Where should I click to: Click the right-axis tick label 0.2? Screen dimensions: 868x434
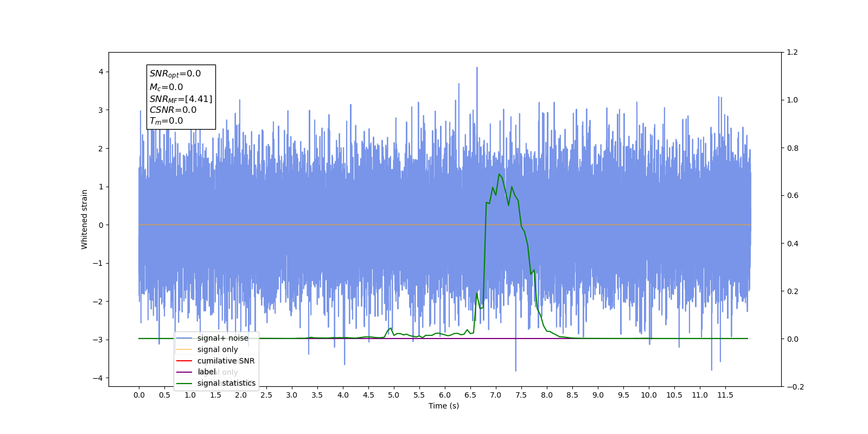(793, 291)
